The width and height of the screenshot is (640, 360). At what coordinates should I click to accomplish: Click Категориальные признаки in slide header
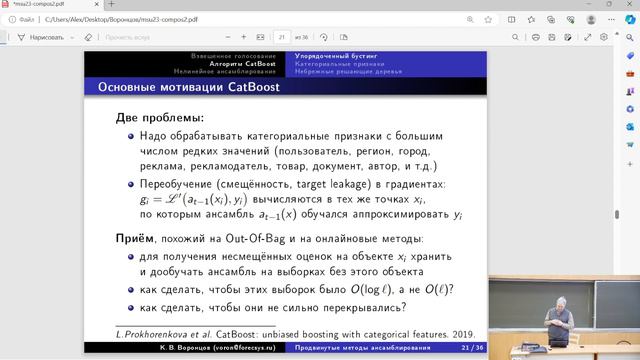pyautogui.click(x=340, y=64)
